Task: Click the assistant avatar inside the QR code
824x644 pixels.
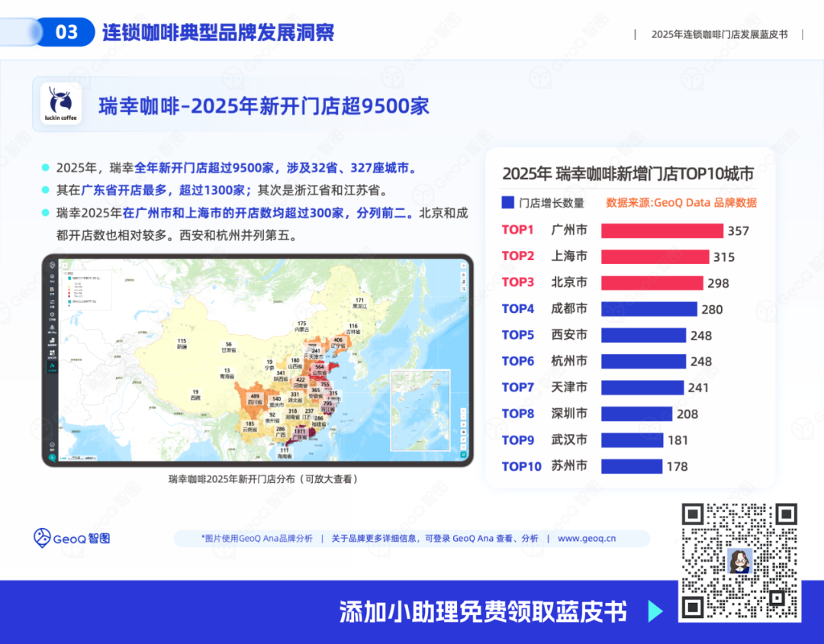Action: click(740, 561)
